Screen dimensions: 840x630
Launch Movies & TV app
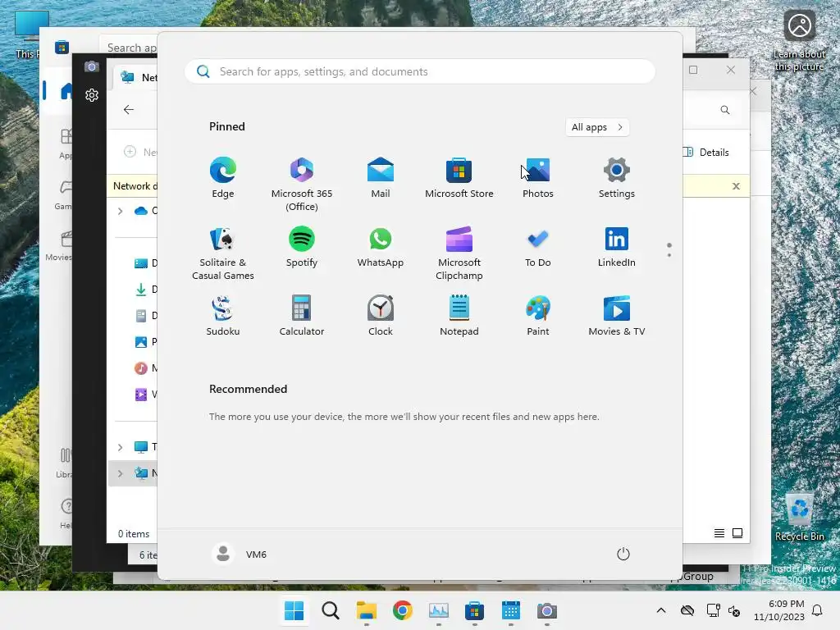click(x=617, y=316)
